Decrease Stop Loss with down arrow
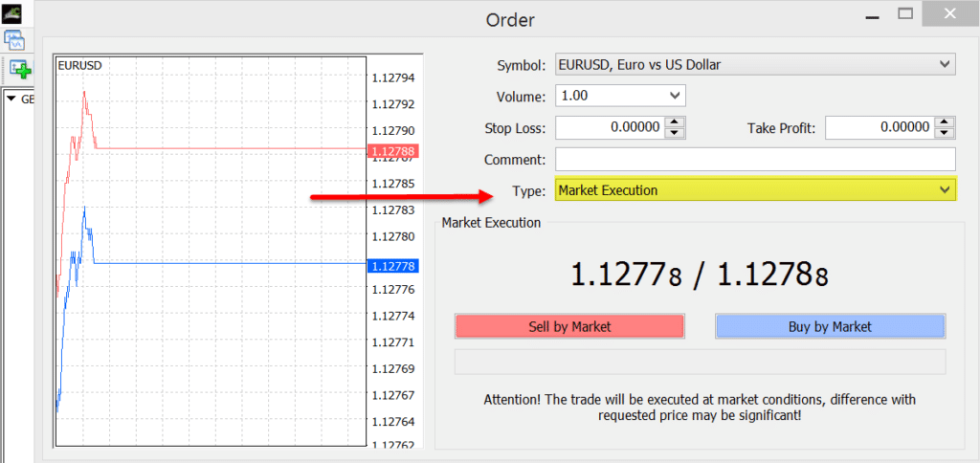The image size is (980, 463). [676, 133]
